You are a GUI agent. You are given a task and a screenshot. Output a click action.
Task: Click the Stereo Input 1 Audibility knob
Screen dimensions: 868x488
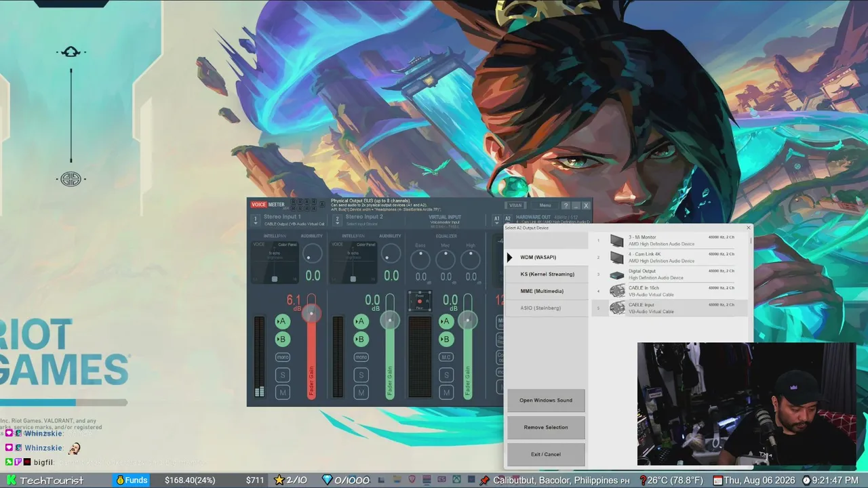click(x=312, y=255)
